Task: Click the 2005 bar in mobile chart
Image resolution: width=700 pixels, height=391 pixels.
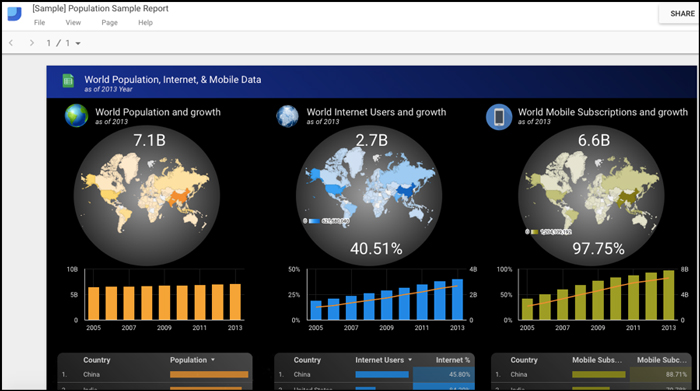Action: pos(527,309)
